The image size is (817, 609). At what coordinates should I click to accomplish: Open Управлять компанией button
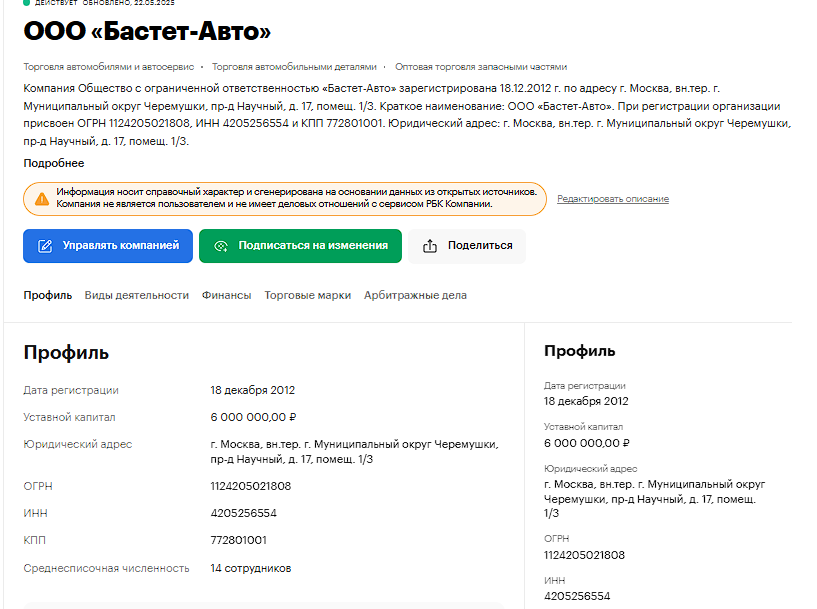(x=108, y=246)
